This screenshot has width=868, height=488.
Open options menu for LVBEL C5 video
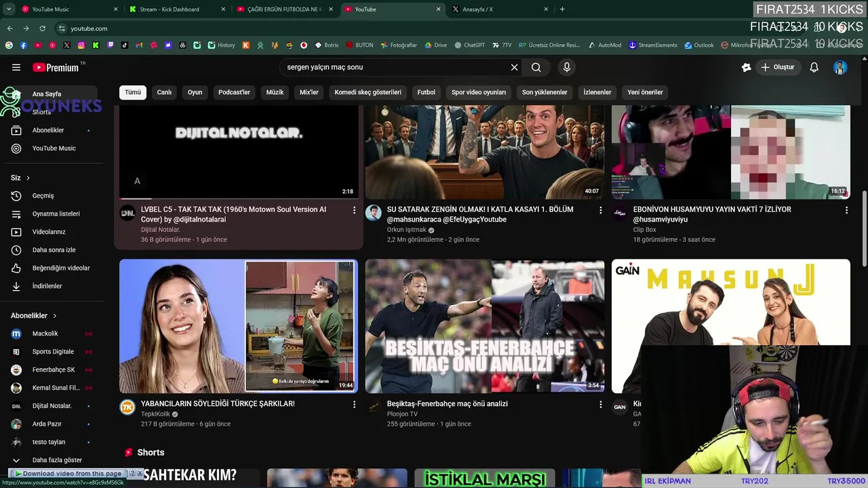click(x=354, y=211)
